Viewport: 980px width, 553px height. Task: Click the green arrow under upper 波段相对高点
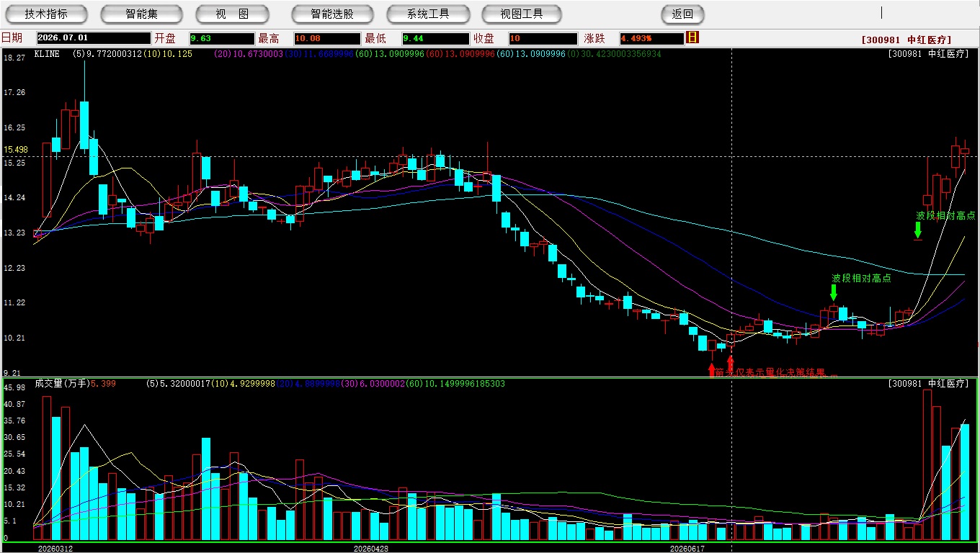pos(917,230)
